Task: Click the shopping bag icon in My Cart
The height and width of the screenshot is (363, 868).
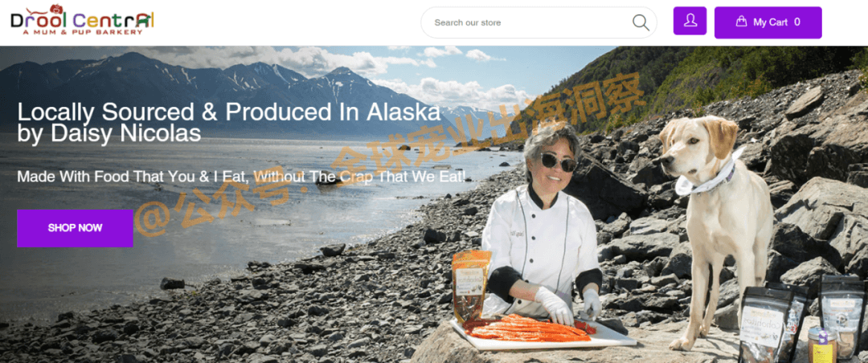Action: point(741,22)
